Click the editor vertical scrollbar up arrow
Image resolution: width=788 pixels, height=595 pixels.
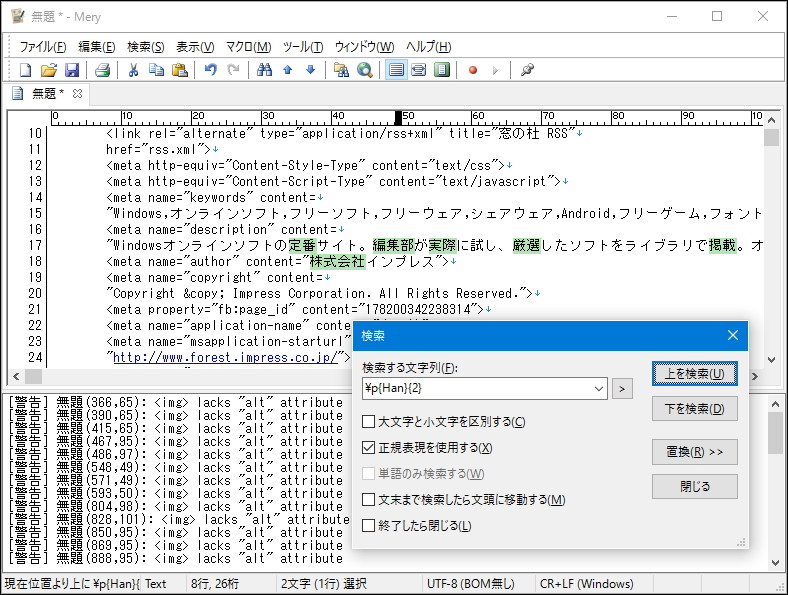click(771, 121)
